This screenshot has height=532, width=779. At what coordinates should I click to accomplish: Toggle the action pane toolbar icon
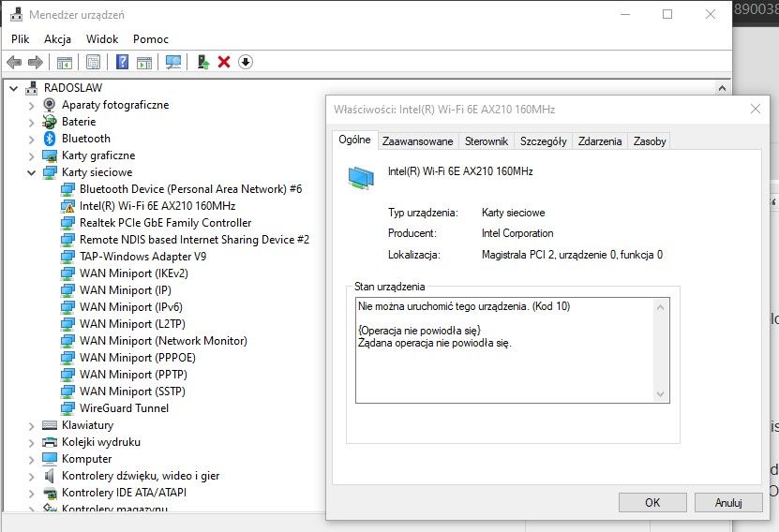pyautogui.click(x=144, y=62)
